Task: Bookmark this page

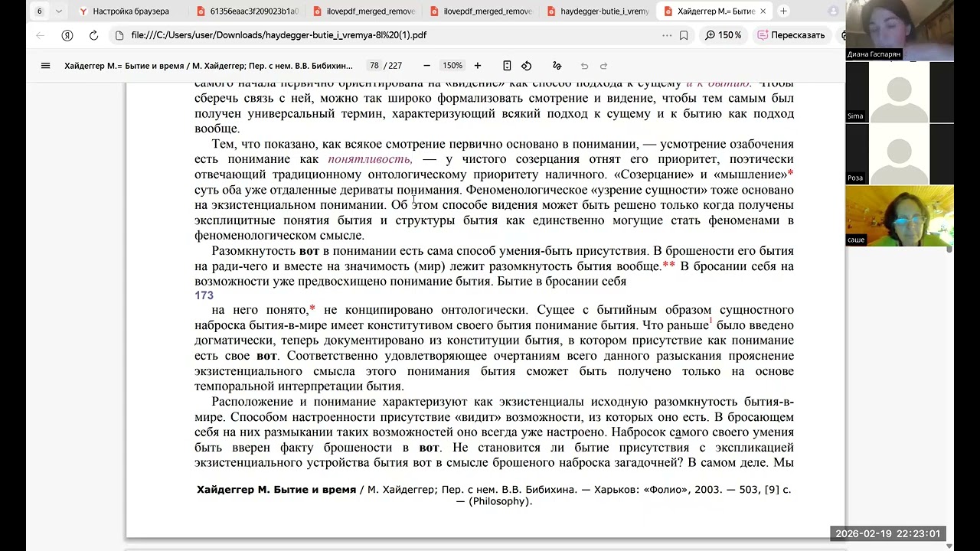Action: [684, 35]
